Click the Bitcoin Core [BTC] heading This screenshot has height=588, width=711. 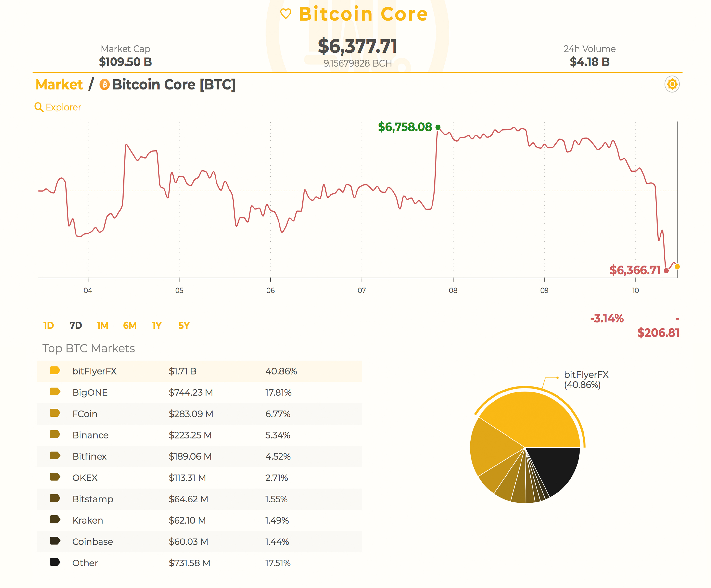point(174,85)
